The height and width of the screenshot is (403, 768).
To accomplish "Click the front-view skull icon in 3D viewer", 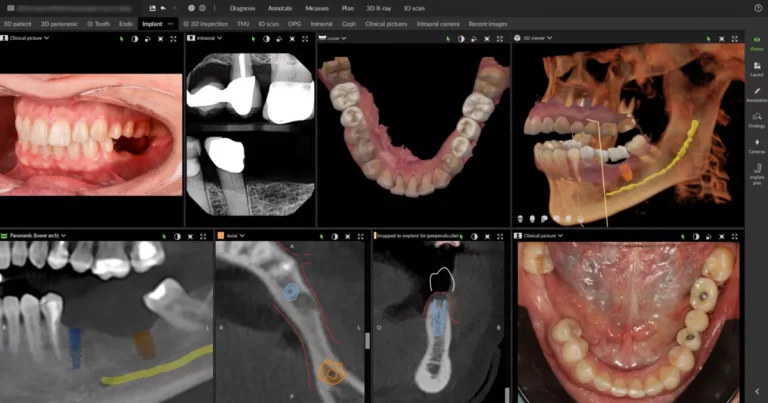I will (x=521, y=218).
